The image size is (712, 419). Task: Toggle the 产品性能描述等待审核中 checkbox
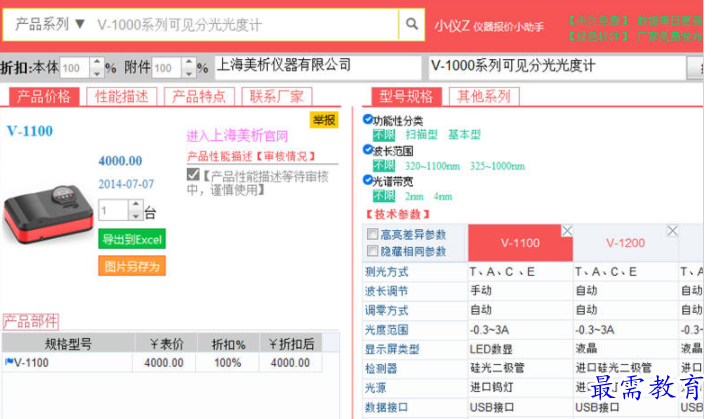pos(193,175)
